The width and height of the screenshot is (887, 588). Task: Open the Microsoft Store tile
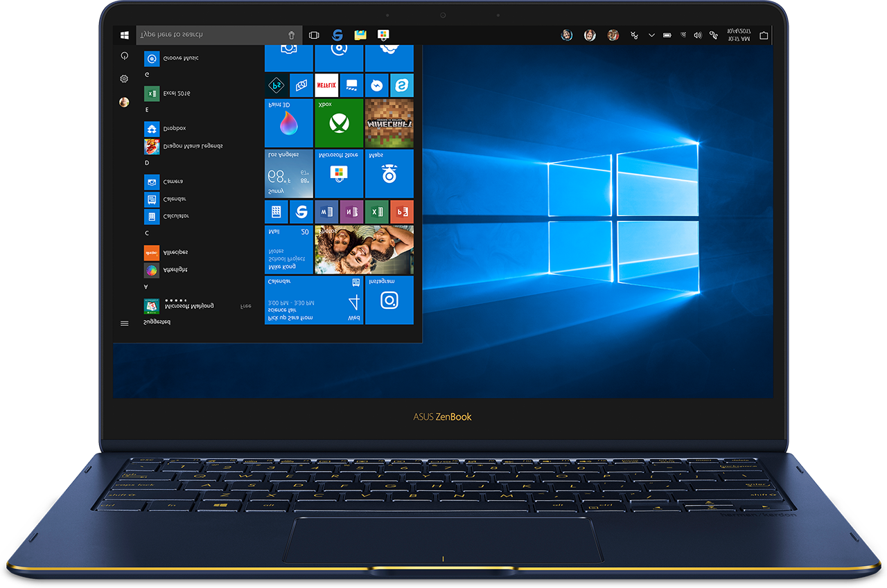click(340, 174)
